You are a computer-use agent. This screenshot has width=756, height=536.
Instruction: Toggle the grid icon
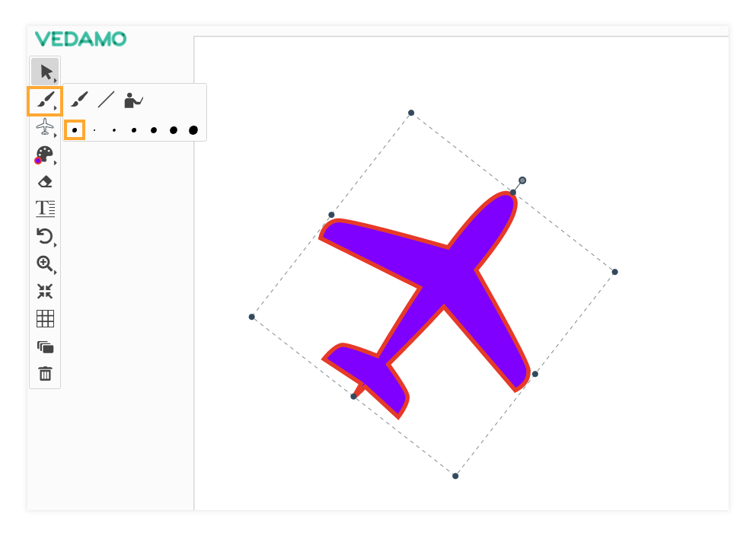coord(46,318)
